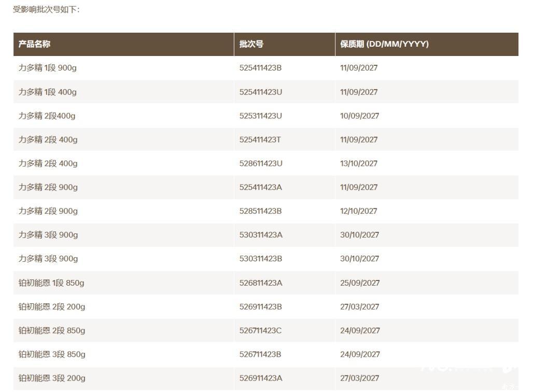This screenshot has height=392, width=560.
Task: Select batch number 525411423A
Action: pos(260,187)
